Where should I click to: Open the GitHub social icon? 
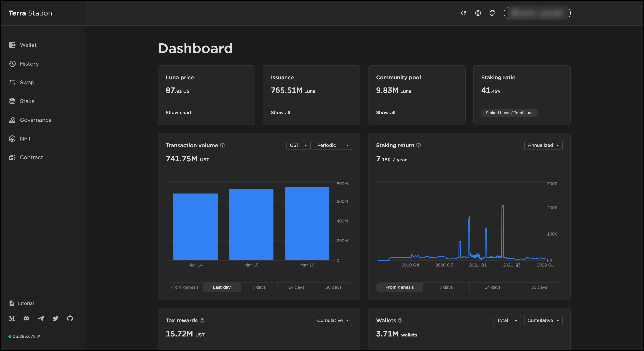coord(70,318)
